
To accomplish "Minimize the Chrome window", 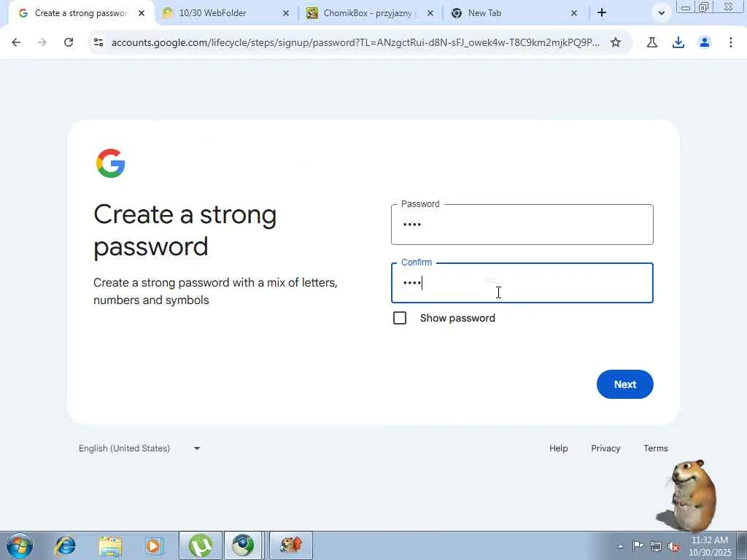I will 686,7.
